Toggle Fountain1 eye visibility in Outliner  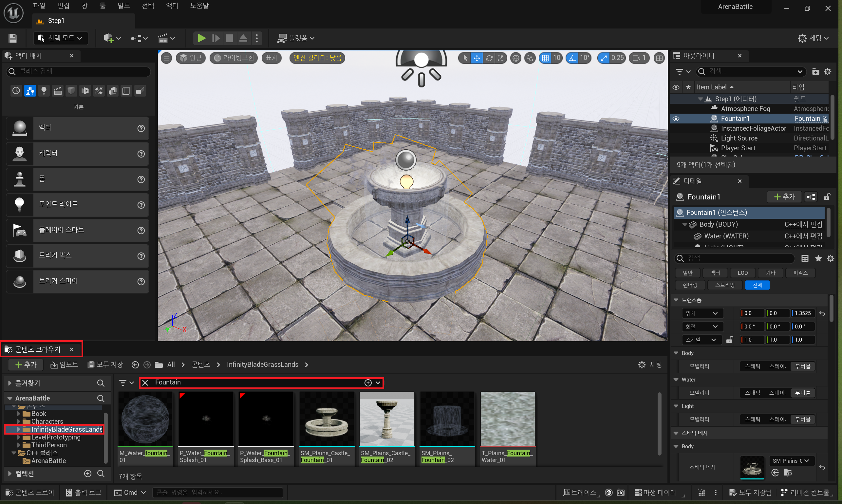point(676,119)
